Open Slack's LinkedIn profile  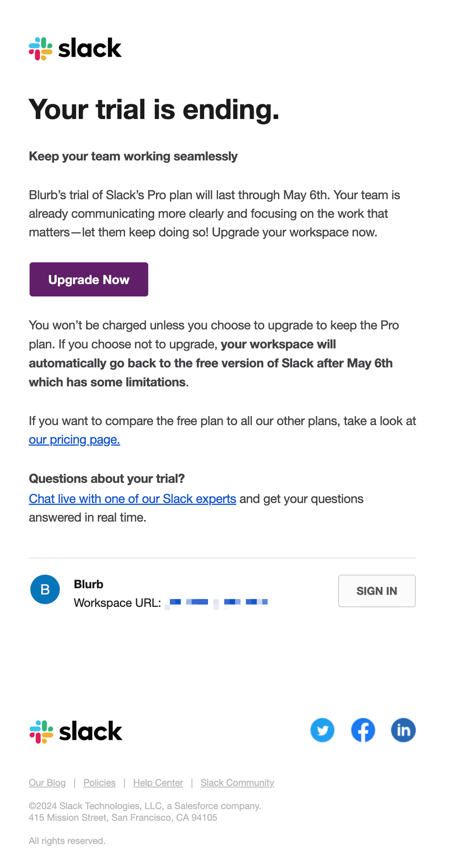click(403, 730)
